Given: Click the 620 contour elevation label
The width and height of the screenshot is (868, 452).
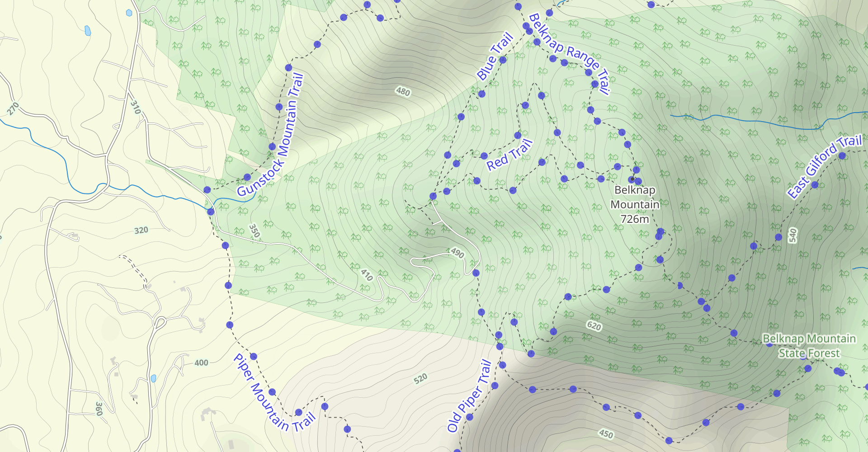Looking at the screenshot, I should pos(594,326).
